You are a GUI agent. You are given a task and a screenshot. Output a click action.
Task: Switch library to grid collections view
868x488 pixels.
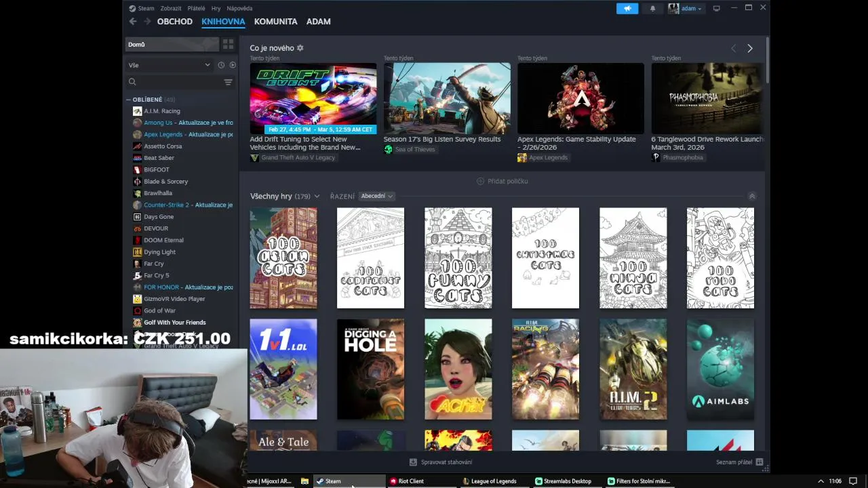click(228, 44)
